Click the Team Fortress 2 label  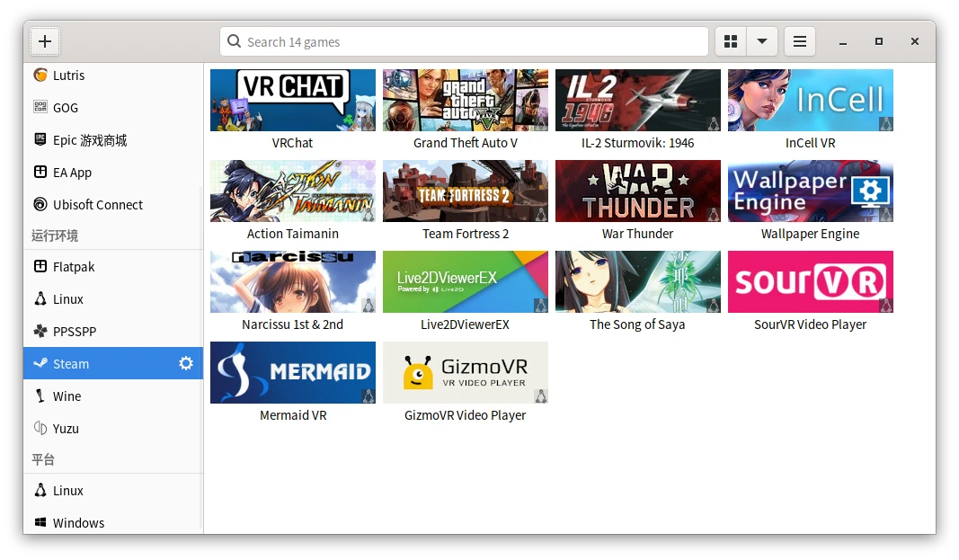pos(466,234)
